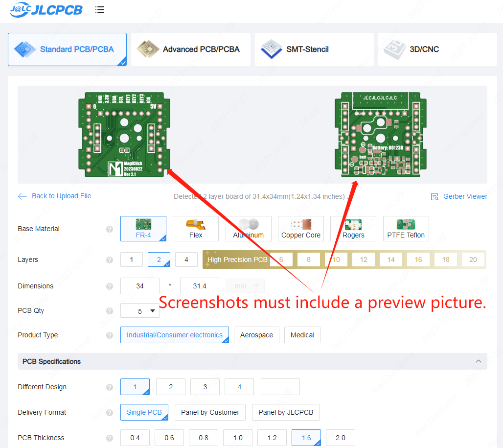This screenshot has height=448, width=503.
Task: Click the Base Material help question mark
Action: 109,229
